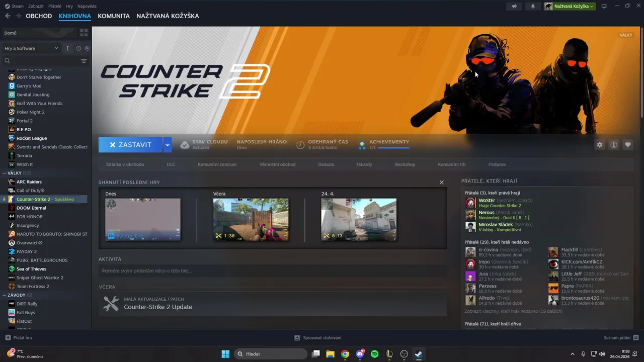Open the Naštvaná Kožyška account dropdown
This screenshot has height=362, width=644.
570,7
